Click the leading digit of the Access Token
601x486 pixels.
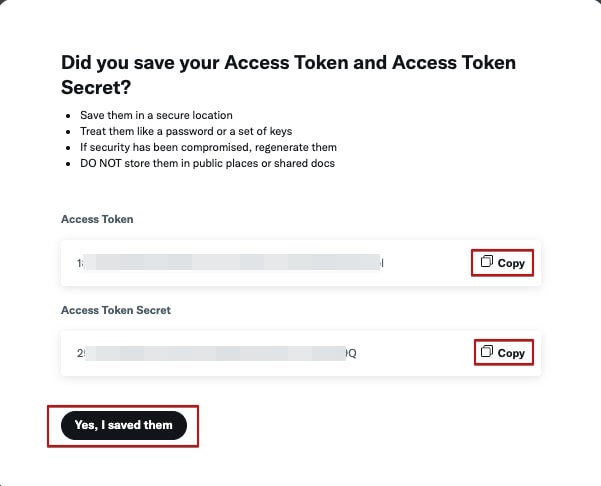click(x=79, y=263)
